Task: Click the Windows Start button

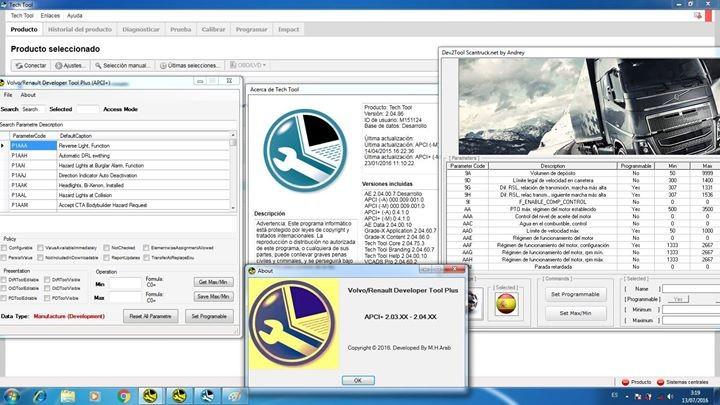Action: coord(12,395)
